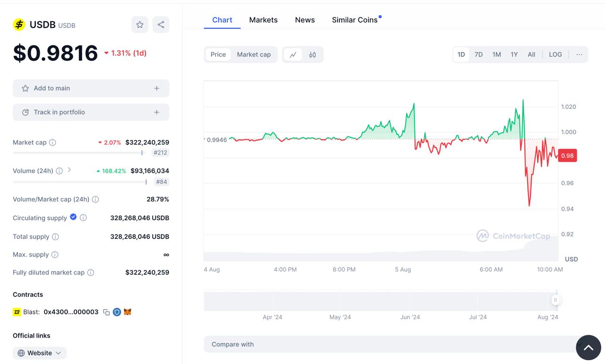This screenshot has width=605, height=364.
Task: Click the Volume rank #84 badge
Action: click(x=162, y=182)
